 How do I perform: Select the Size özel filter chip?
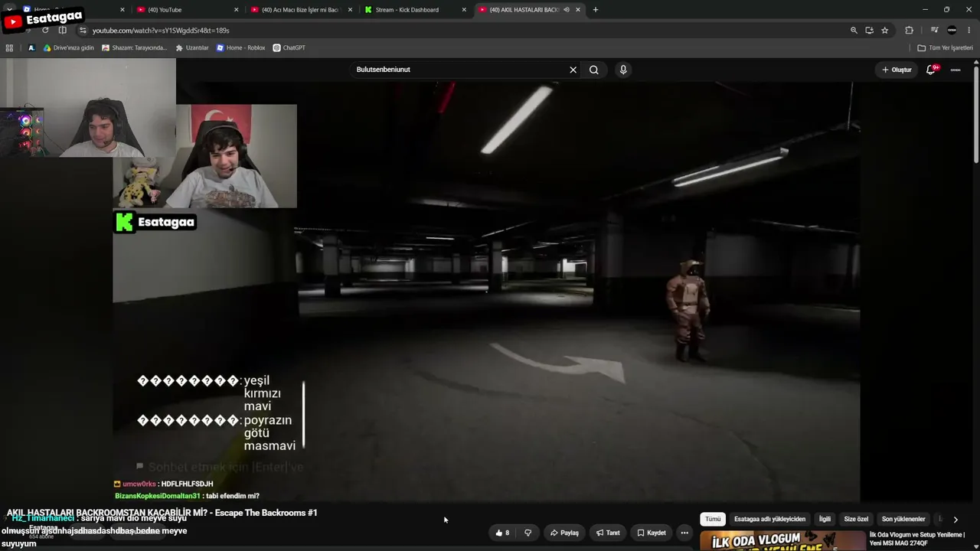(856, 519)
